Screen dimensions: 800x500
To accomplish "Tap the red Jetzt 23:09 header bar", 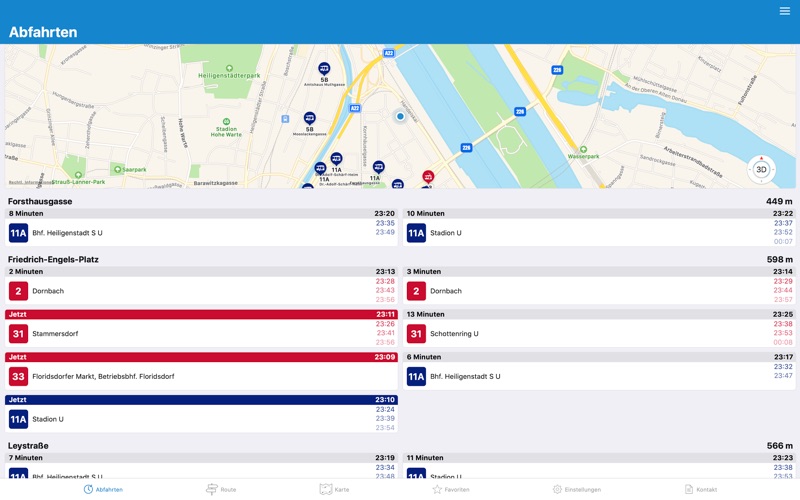I will pos(201,357).
